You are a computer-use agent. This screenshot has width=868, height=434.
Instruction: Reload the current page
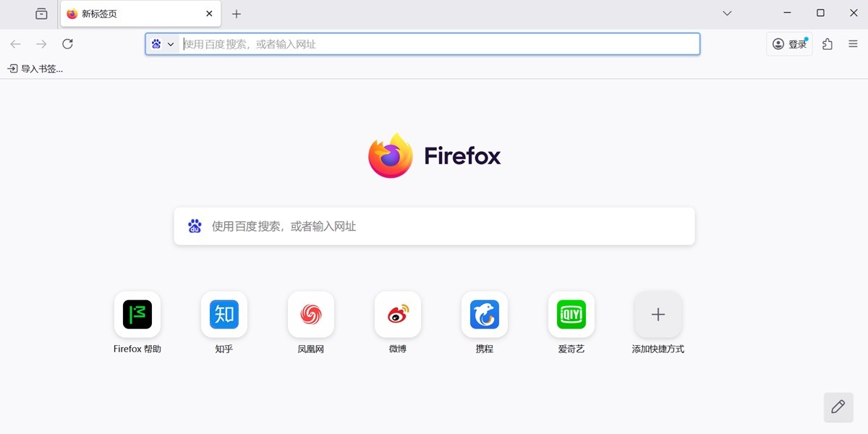[x=67, y=44]
